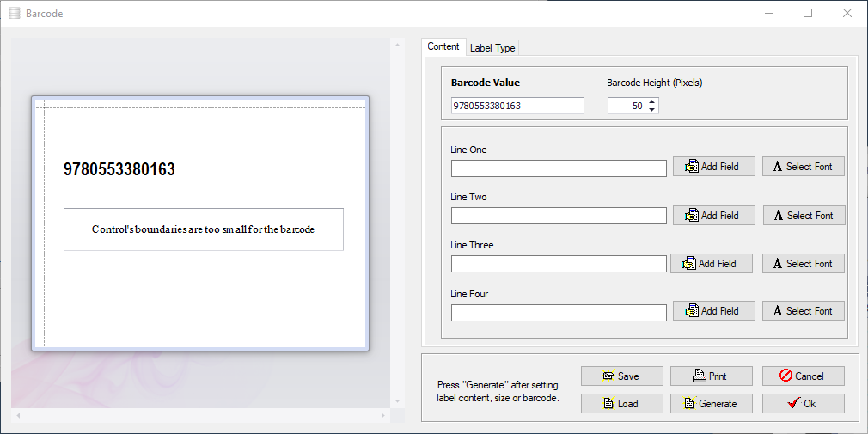Maximize the Barcode window
Image resolution: width=868 pixels, height=434 pixels.
click(808, 13)
